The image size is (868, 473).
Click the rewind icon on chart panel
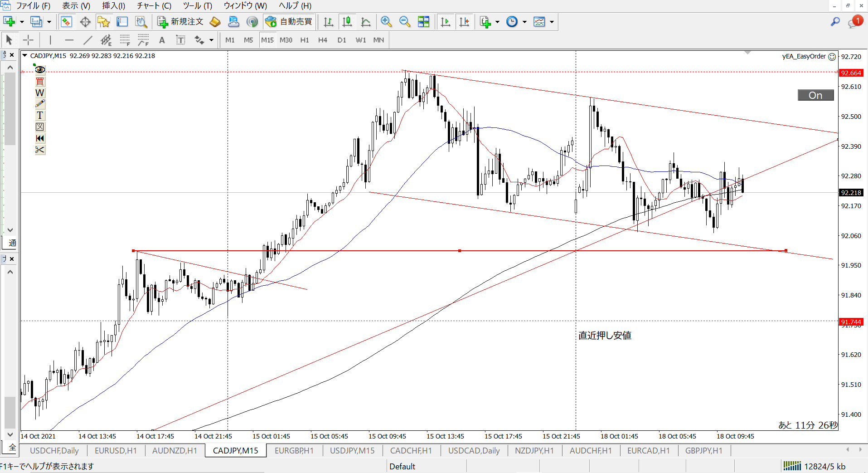[40, 138]
